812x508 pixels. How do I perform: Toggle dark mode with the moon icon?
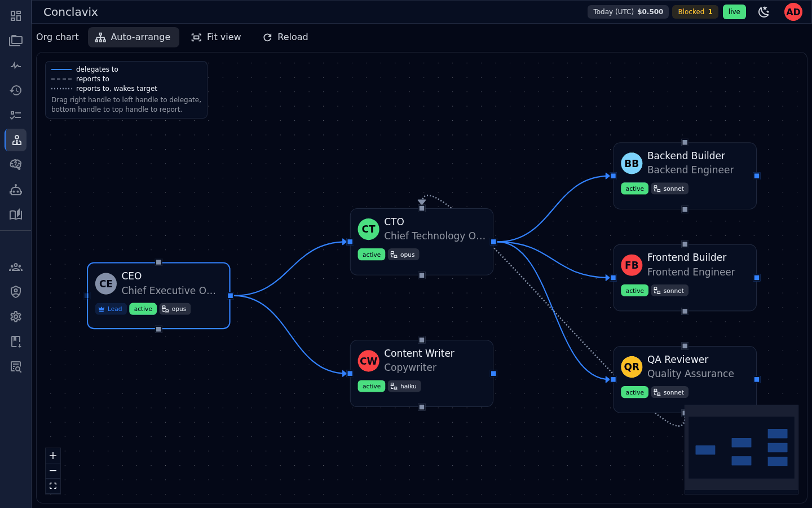(764, 12)
